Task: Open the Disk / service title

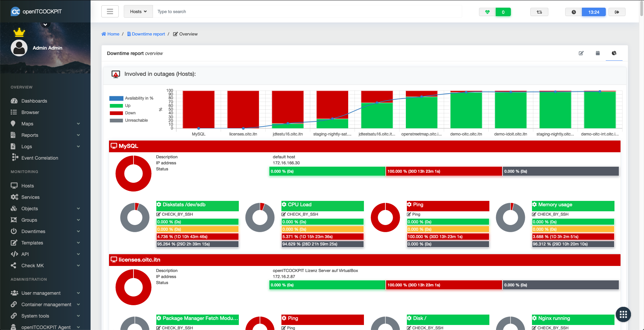Action: [x=420, y=318]
